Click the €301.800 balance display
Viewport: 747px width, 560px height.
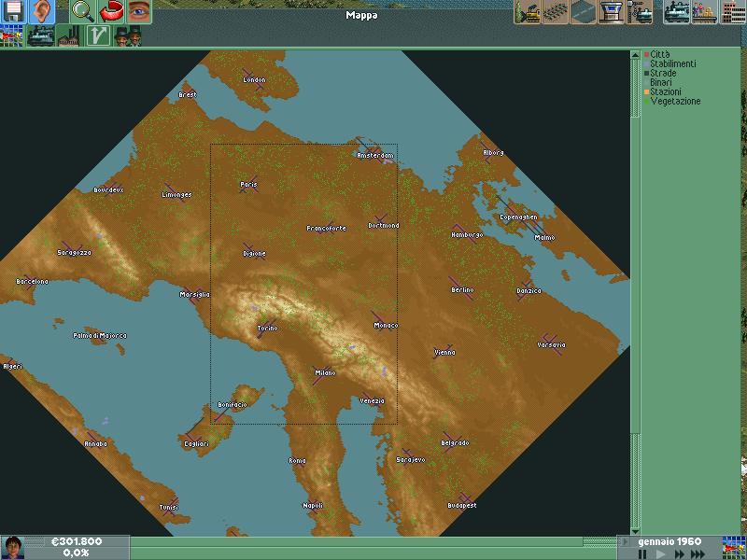[77, 541]
